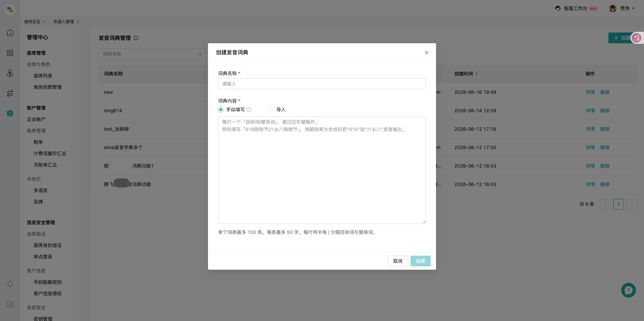This screenshot has height=321, width=644.
Task: Open 计费项量价汇总 in the sidebar
Action: pyautogui.click(x=50, y=153)
